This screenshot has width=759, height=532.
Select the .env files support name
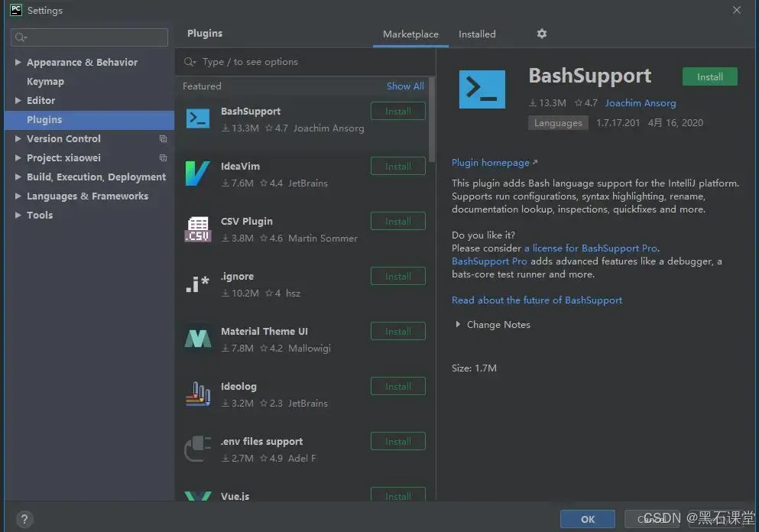coord(262,442)
